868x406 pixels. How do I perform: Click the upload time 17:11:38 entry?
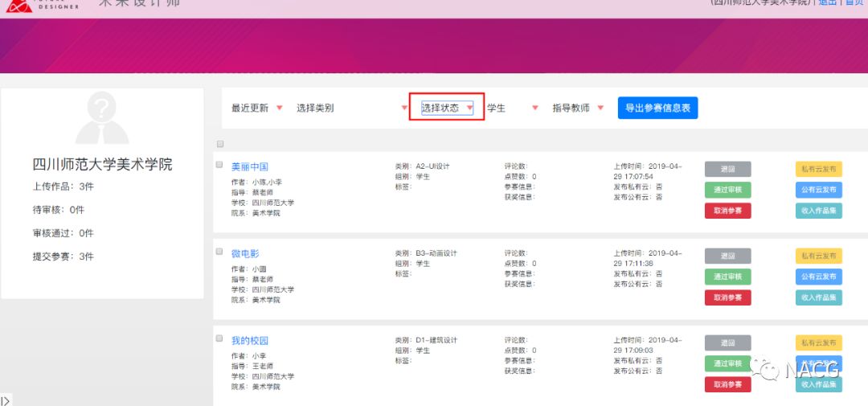tap(648, 258)
